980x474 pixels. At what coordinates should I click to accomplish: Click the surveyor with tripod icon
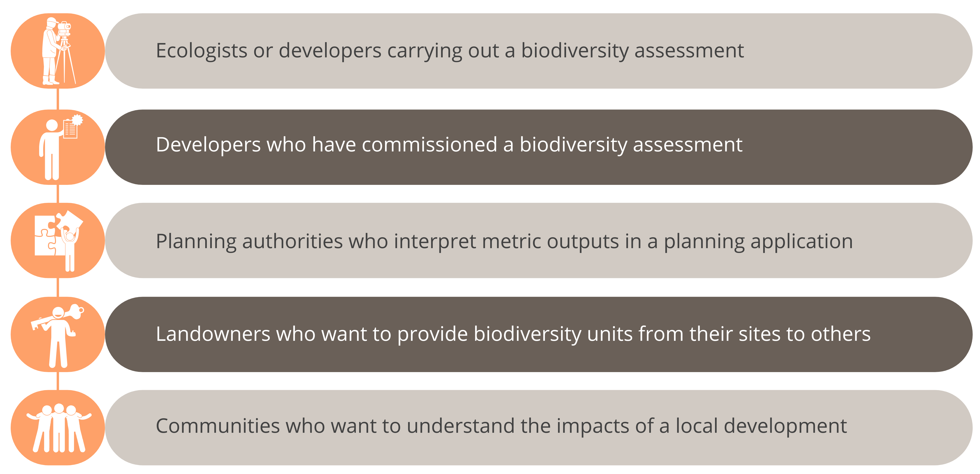click(x=58, y=51)
